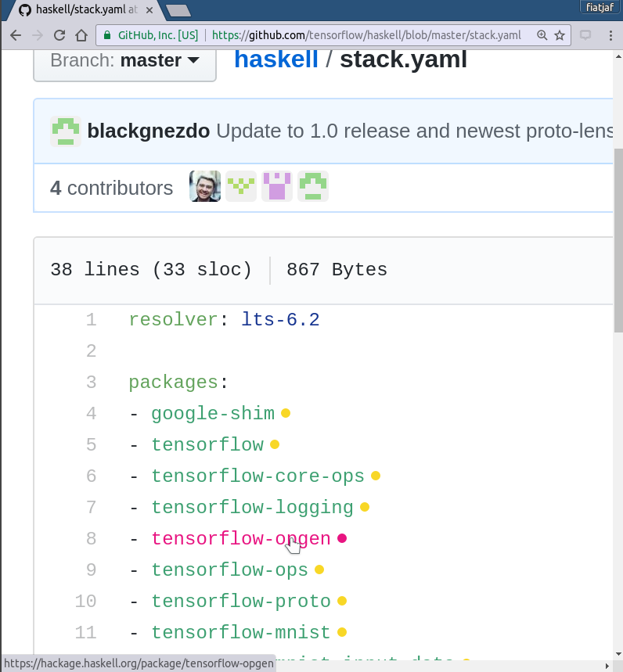Click the pink dot beside tensorflow-opgen
This screenshot has width=623, height=672.
click(x=342, y=538)
